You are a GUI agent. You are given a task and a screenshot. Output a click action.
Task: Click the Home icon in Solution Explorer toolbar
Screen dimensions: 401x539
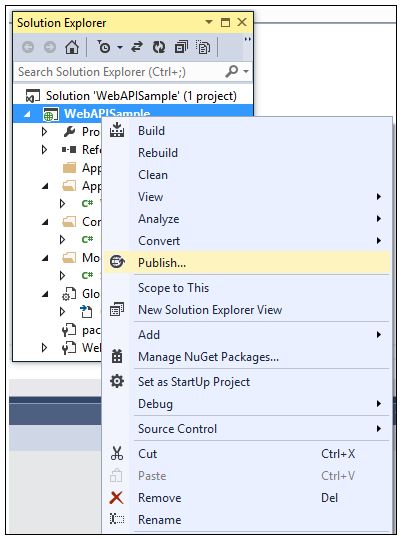(x=72, y=47)
